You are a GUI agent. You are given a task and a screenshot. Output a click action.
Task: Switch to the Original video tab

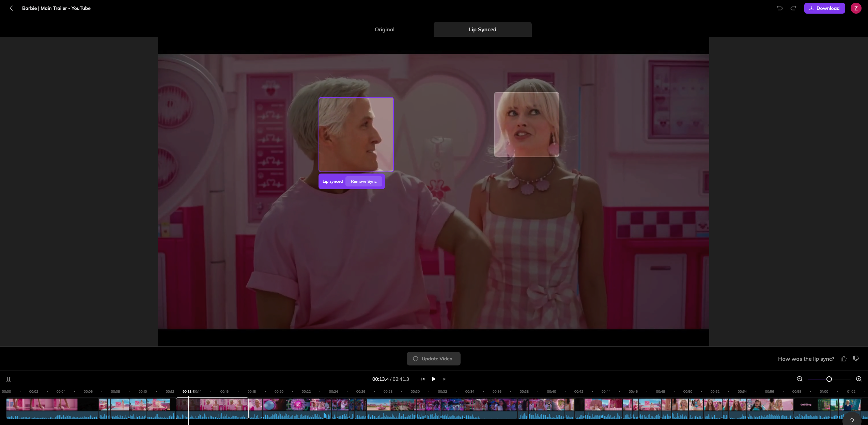click(x=384, y=29)
